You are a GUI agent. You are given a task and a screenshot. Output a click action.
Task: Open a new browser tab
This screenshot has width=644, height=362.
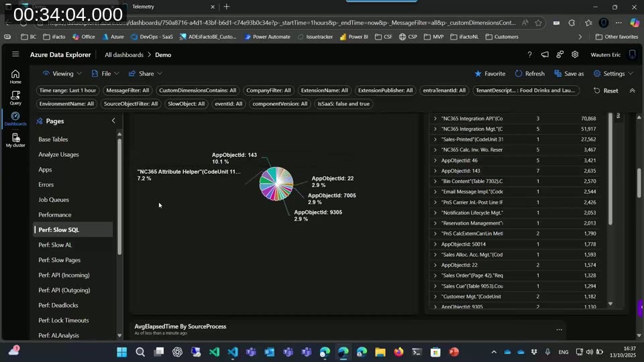(x=226, y=7)
